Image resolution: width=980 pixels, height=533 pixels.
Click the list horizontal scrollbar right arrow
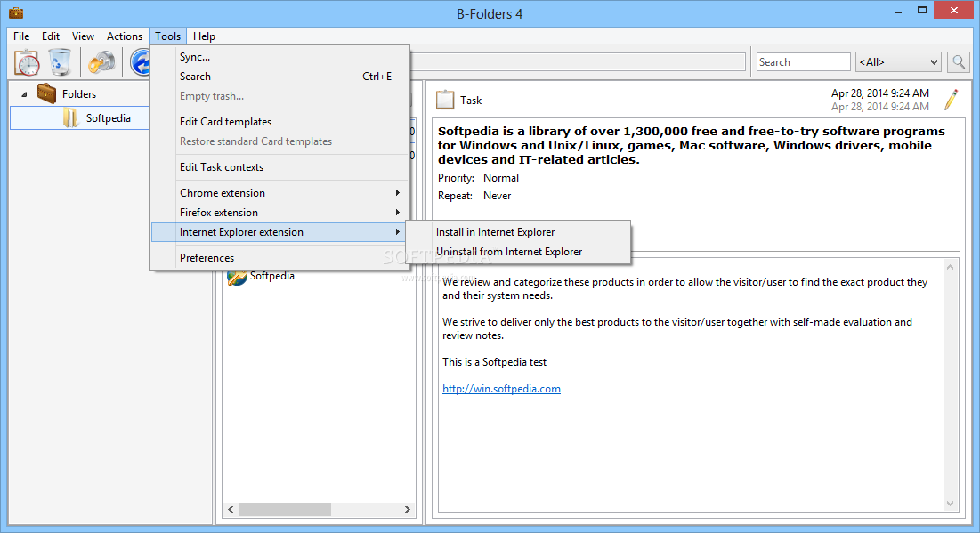[x=407, y=509]
